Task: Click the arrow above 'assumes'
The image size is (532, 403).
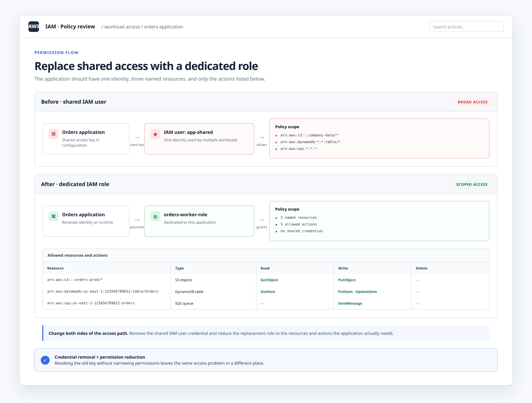Action: (x=137, y=220)
